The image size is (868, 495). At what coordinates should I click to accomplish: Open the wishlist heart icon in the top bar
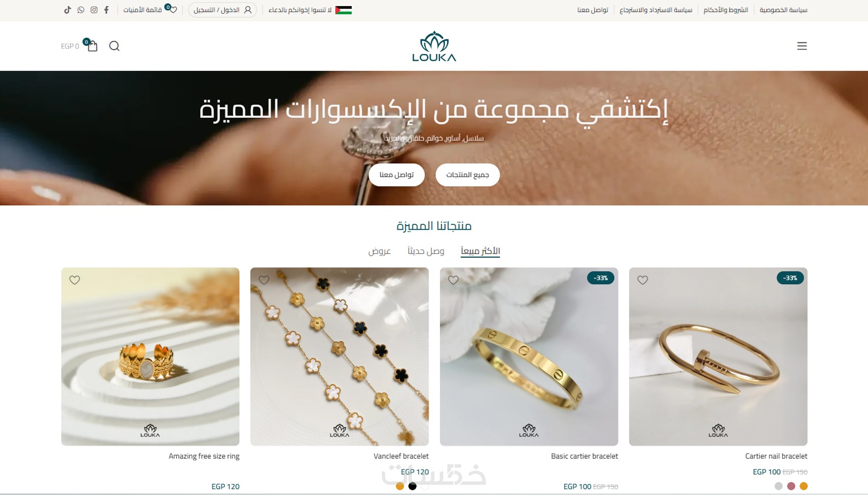173,9
